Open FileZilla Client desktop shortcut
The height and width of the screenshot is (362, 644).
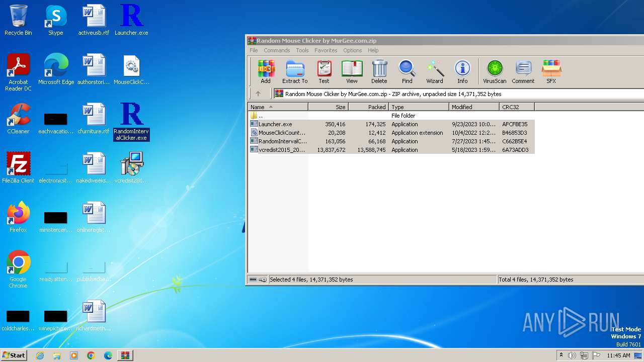[18, 168]
